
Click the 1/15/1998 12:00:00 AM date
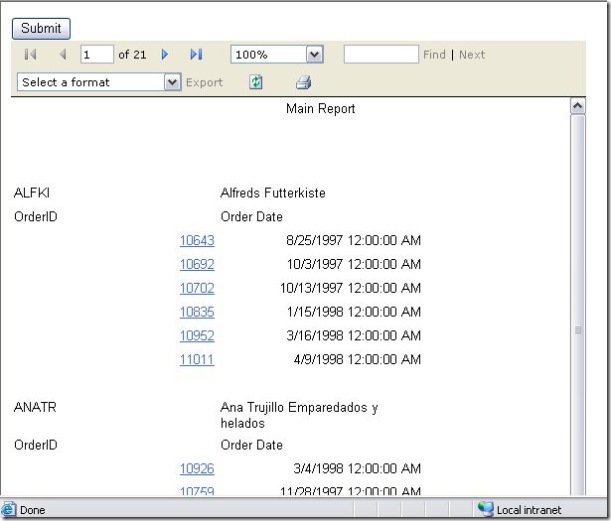click(354, 312)
